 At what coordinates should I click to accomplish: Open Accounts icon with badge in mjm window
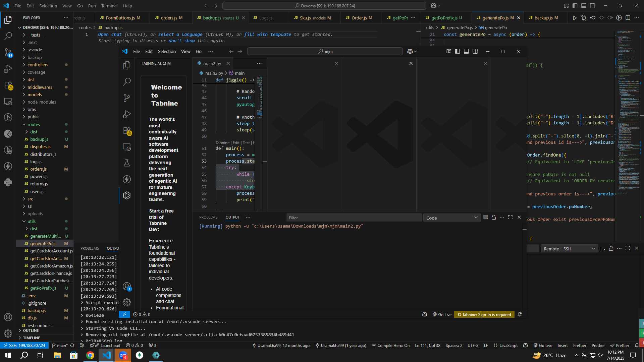[x=127, y=287]
